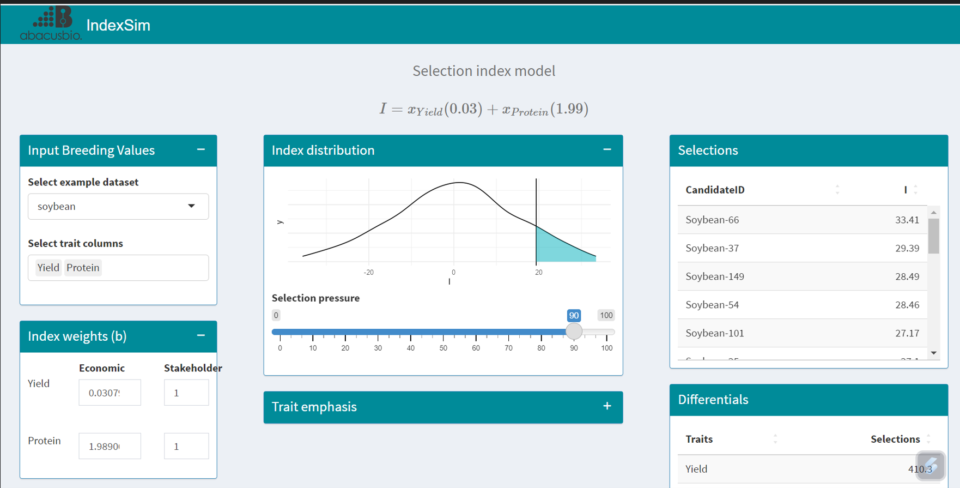Sort Differentials by Selections column
Viewport: 960px width, 488px height.
pos(900,439)
